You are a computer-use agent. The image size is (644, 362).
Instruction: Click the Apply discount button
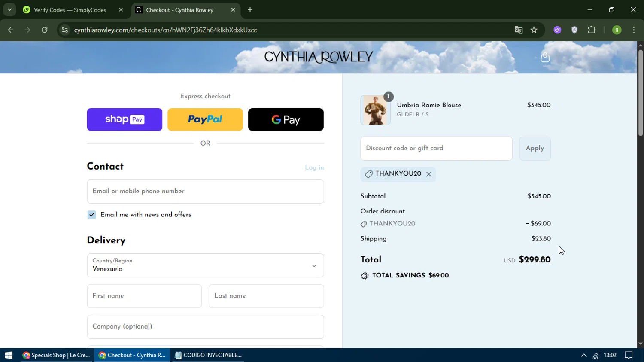tap(535, 149)
